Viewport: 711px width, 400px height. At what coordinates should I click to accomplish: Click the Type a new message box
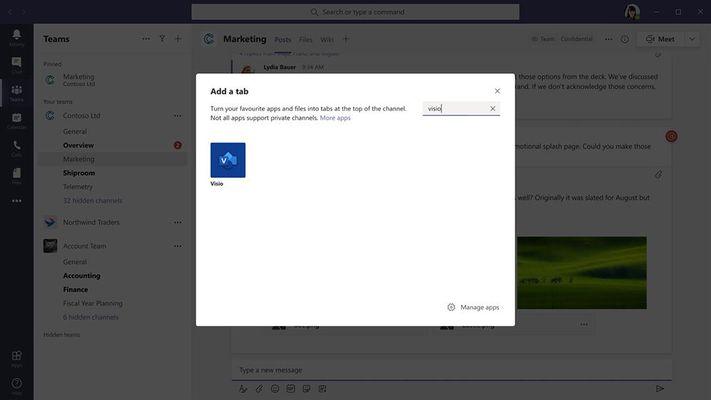(x=452, y=370)
